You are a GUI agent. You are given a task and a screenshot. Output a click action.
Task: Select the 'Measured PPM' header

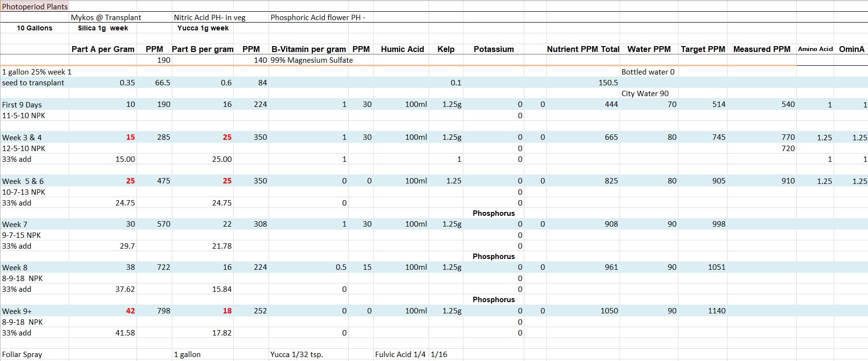tap(762, 49)
